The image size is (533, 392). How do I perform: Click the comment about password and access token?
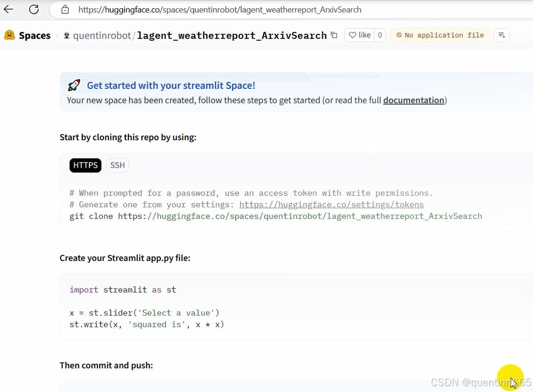click(251, 193)
